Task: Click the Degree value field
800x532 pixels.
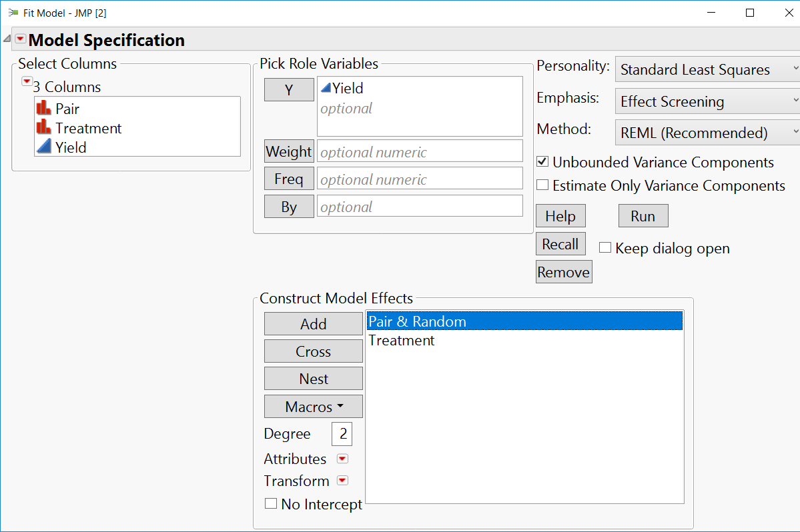Action: [342, 434]
